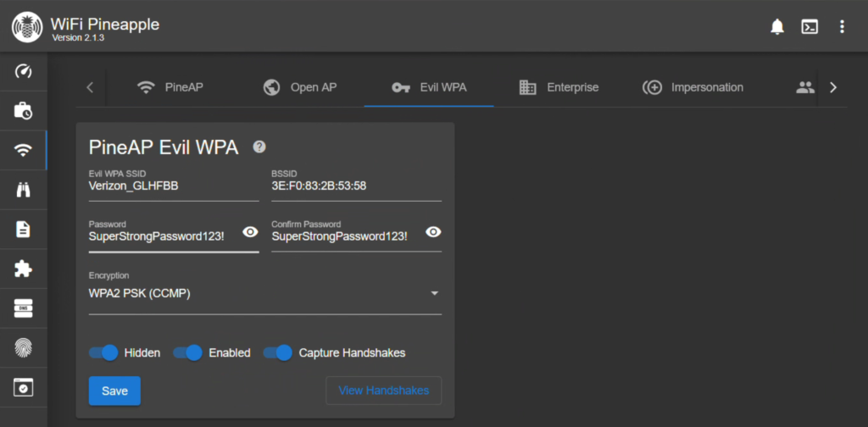Switch to the Impersonation tab

(x=693, y=87)
